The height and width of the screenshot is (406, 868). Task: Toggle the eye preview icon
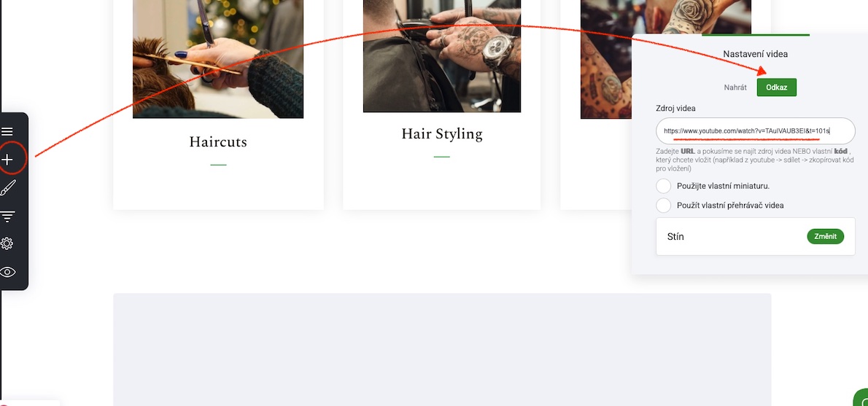tap(7, 272)
